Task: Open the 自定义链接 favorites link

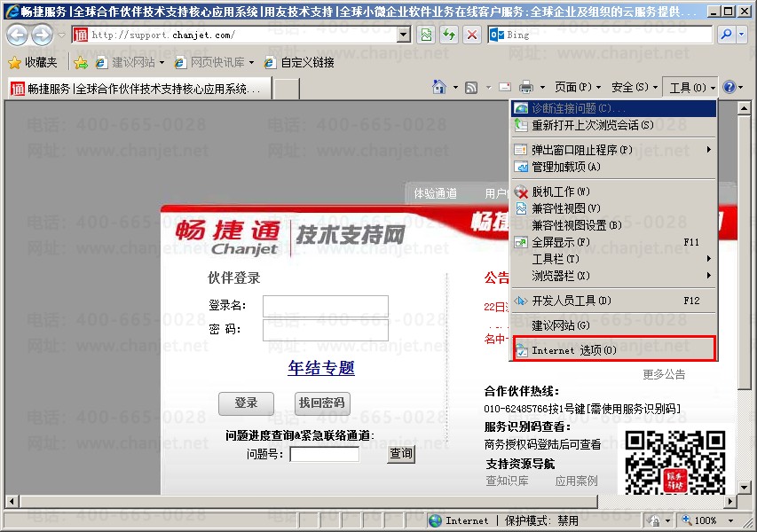Action: click(x=300, y=62)
